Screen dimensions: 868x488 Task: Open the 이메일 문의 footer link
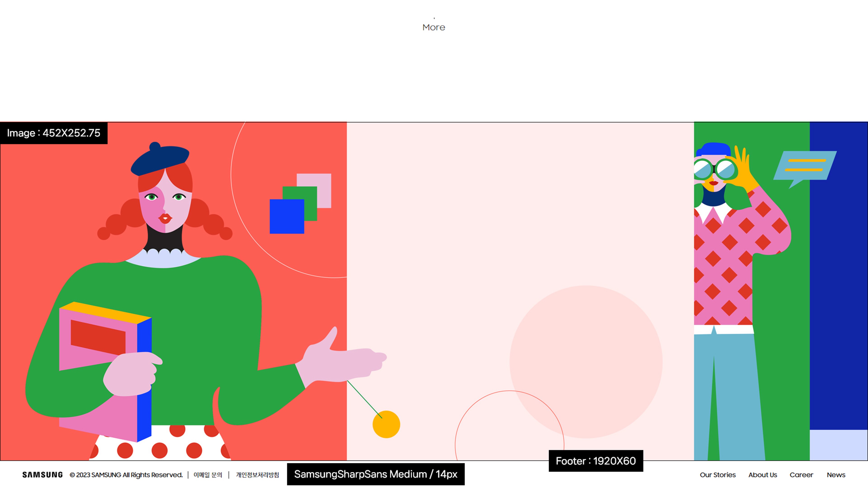pos(208,475)
